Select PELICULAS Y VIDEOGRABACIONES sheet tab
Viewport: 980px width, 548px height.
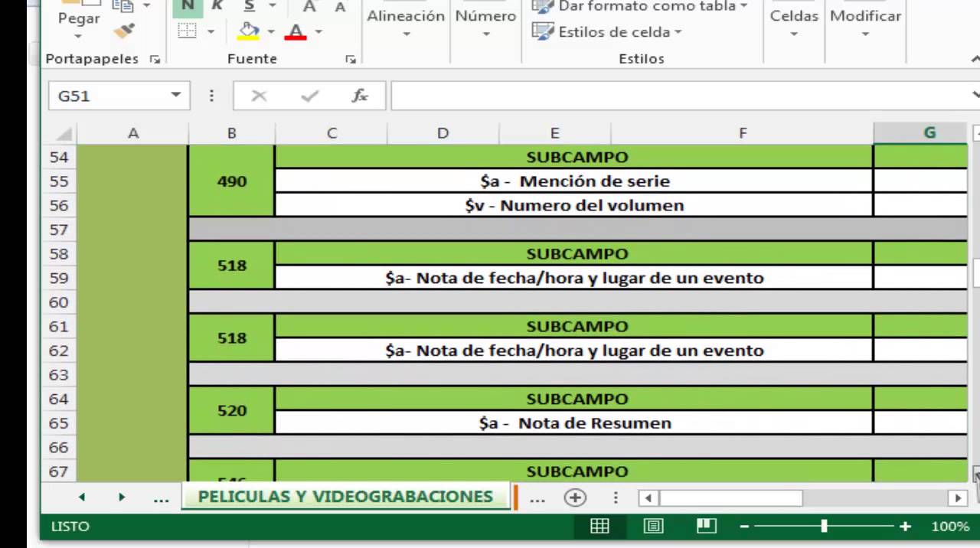(345, 497)
